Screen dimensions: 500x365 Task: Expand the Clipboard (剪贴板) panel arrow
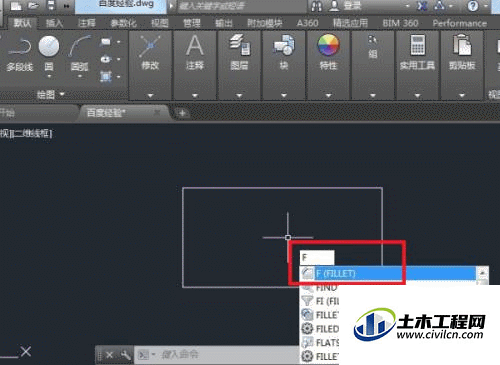click(462, 96)
